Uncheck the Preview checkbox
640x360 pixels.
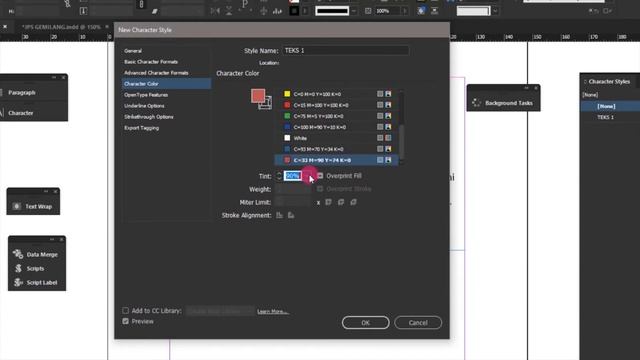click(125, 321)
